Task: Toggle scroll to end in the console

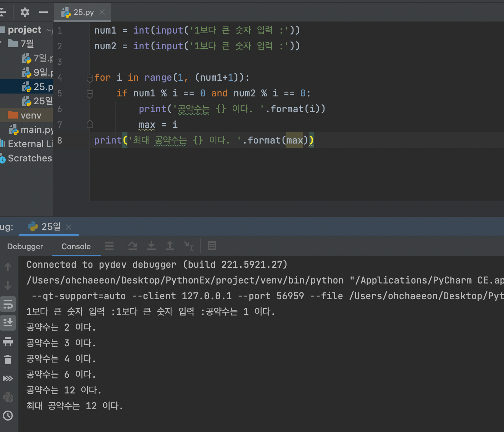Action: [8, 322]
